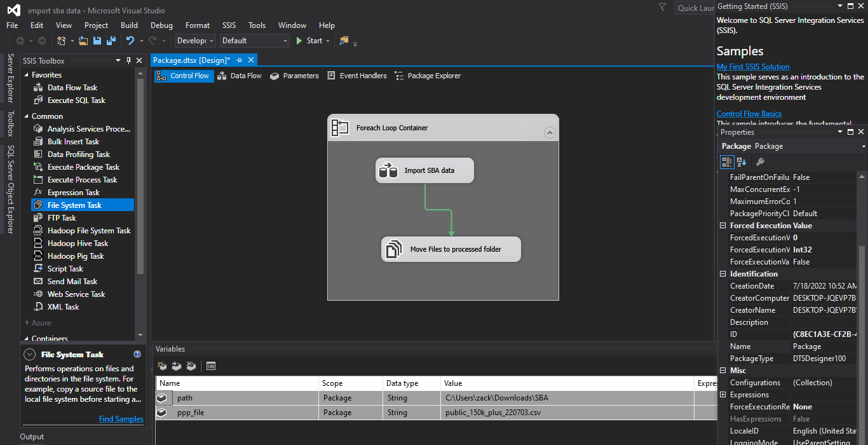Pin the SSIS Toolbox panel with auto-hide icon

point(128,61)
